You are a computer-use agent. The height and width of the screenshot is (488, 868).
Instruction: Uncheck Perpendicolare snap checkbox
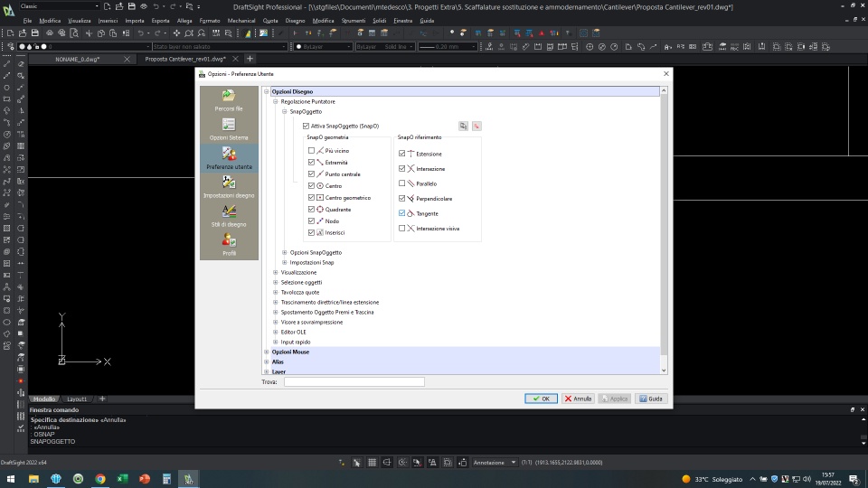pos(401,198)
